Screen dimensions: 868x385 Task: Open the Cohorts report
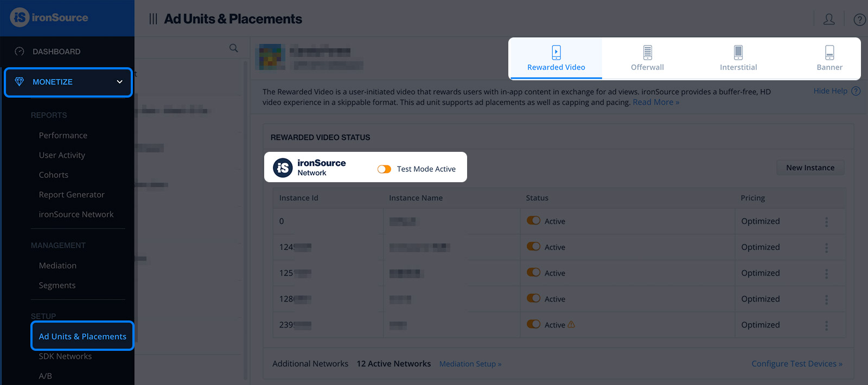click(54, 175)
